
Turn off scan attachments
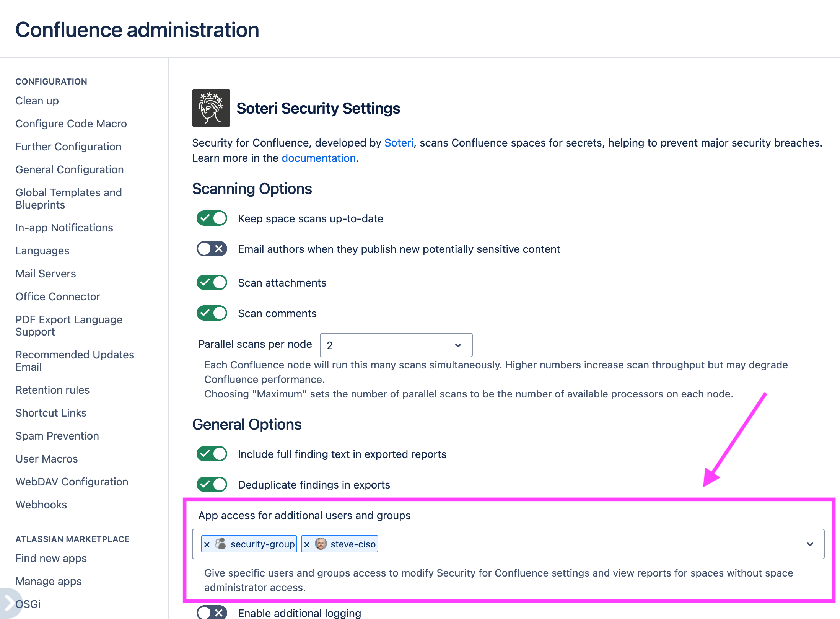[211, 282]
